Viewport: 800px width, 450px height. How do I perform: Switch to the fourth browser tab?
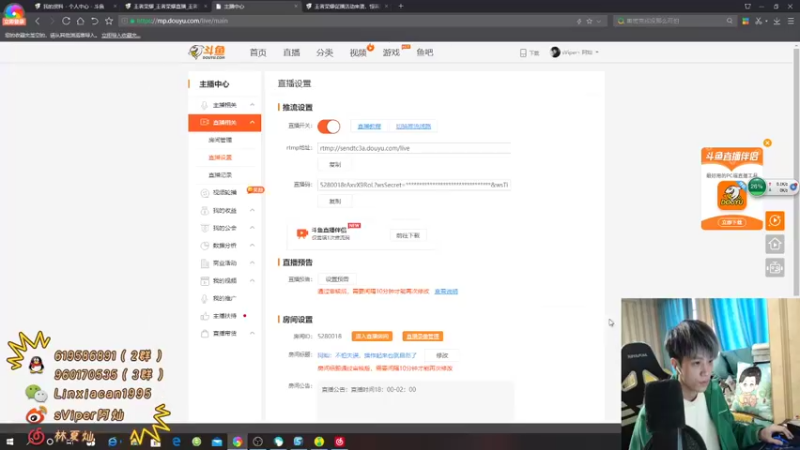[347, 6]
